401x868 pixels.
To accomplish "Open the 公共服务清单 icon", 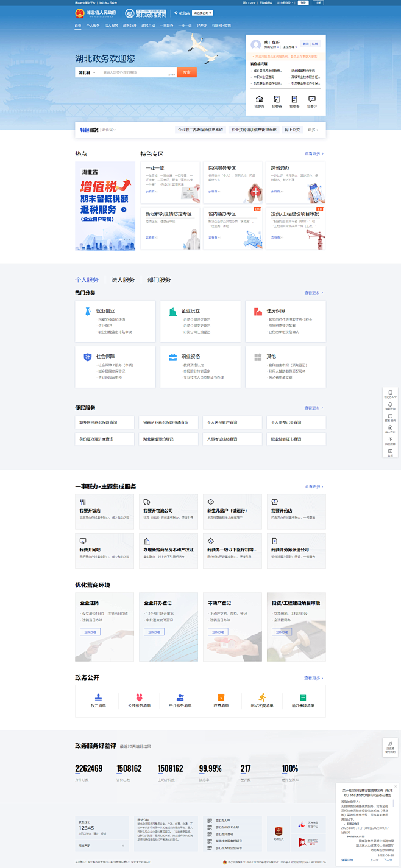I will coord(139,697).
